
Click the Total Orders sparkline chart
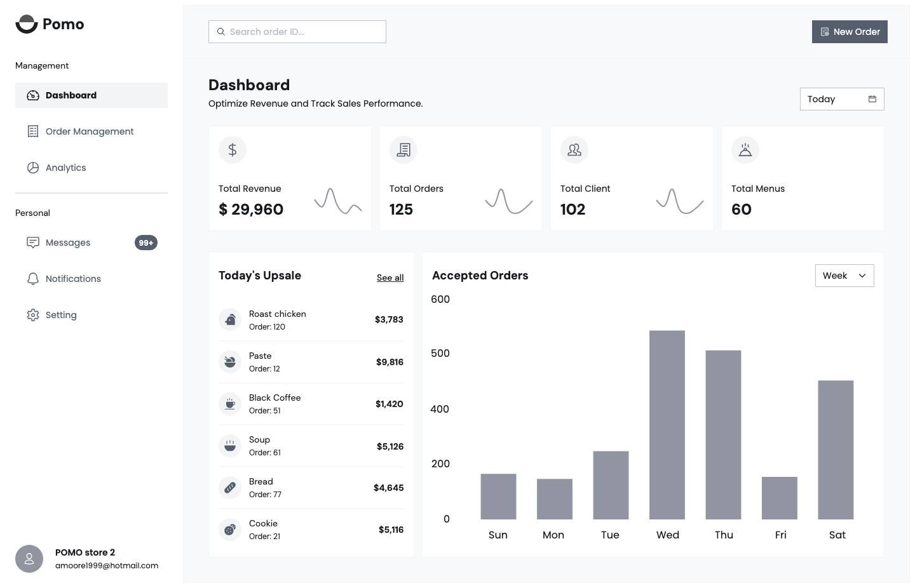pyautogui.click(x=509, y=201)
